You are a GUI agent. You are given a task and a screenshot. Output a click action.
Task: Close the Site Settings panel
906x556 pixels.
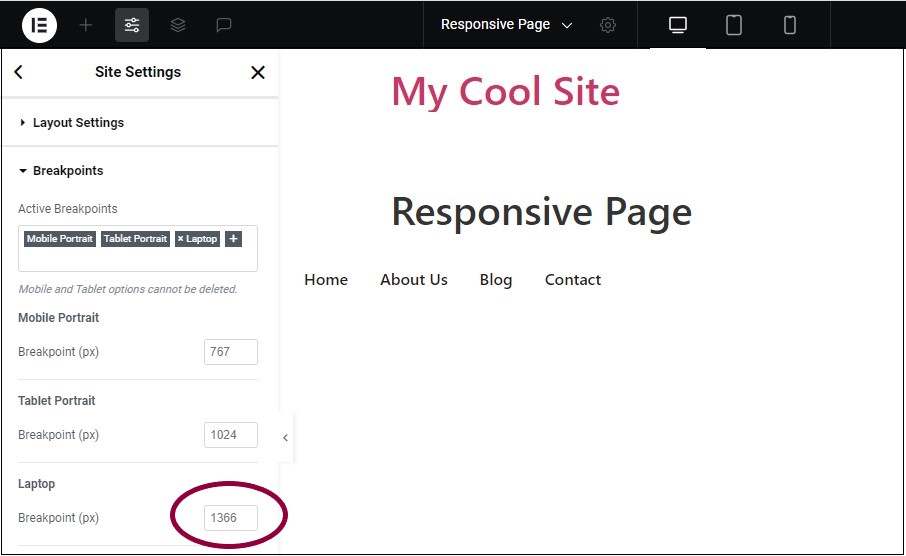258,72
